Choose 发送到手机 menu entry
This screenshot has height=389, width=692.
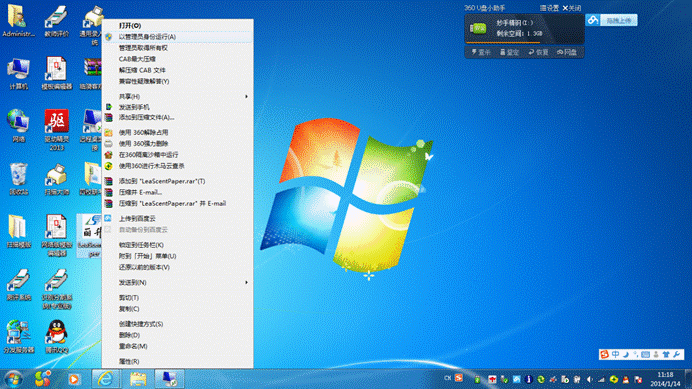(x=178, y=107)
